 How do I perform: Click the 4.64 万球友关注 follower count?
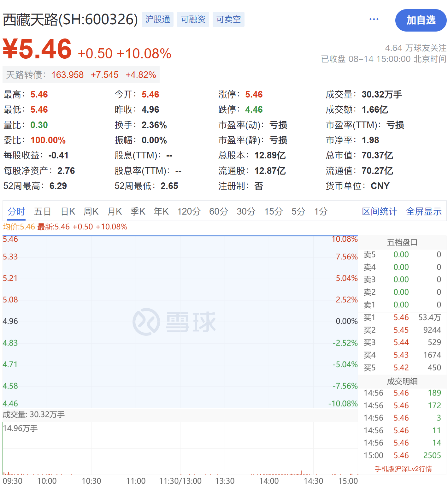pos(416,48)
